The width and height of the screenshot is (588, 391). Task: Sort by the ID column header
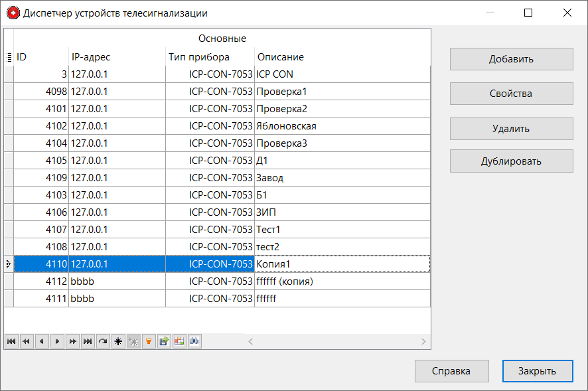pos(40,57)
